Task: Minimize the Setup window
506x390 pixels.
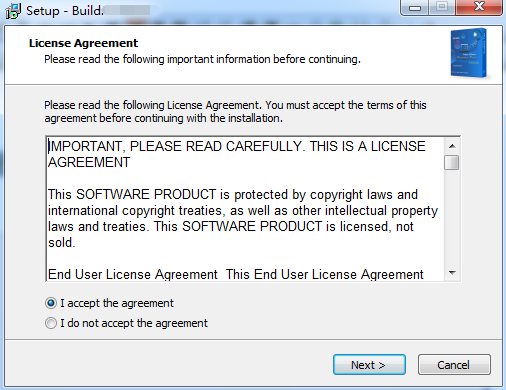Action: tap(415, 7)
